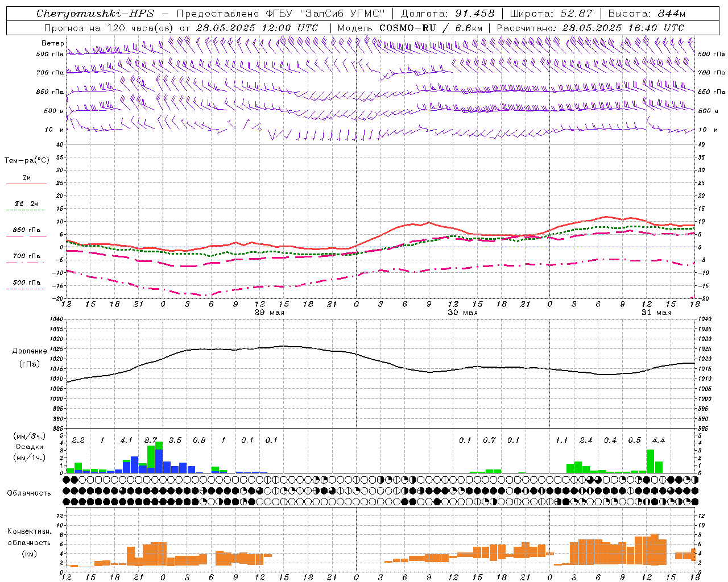Image resolution: width=728 pixels, height=582 pixels.
Task: Click the 'Тем-ра(°C)' temperature panel label
Action: pyautogui.click(x=27, y=161)
